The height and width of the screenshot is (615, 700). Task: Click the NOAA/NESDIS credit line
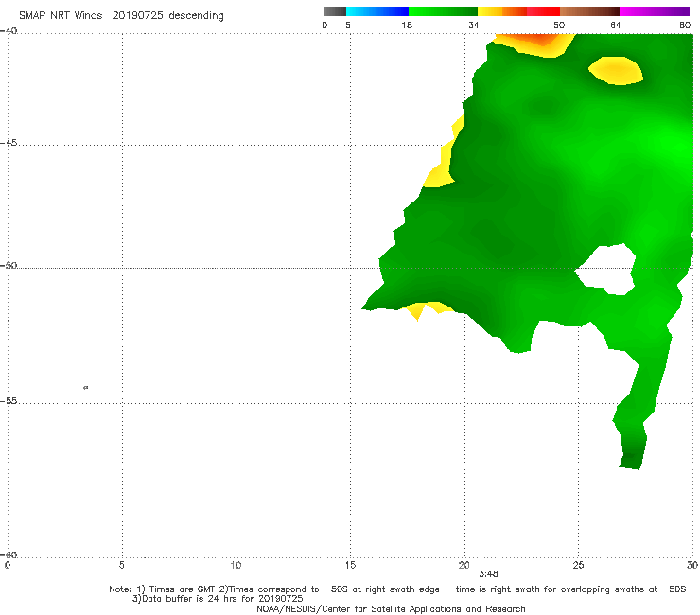pyautogui.click(x=391, y=608)
